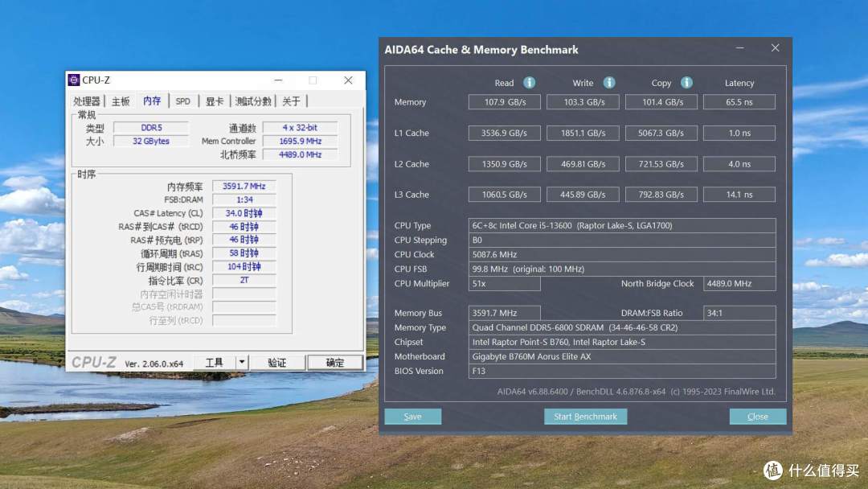Click the 内存频率 value in CPU-Z
Viewport: 868px width, 489px height.
[x=244, y=186]
